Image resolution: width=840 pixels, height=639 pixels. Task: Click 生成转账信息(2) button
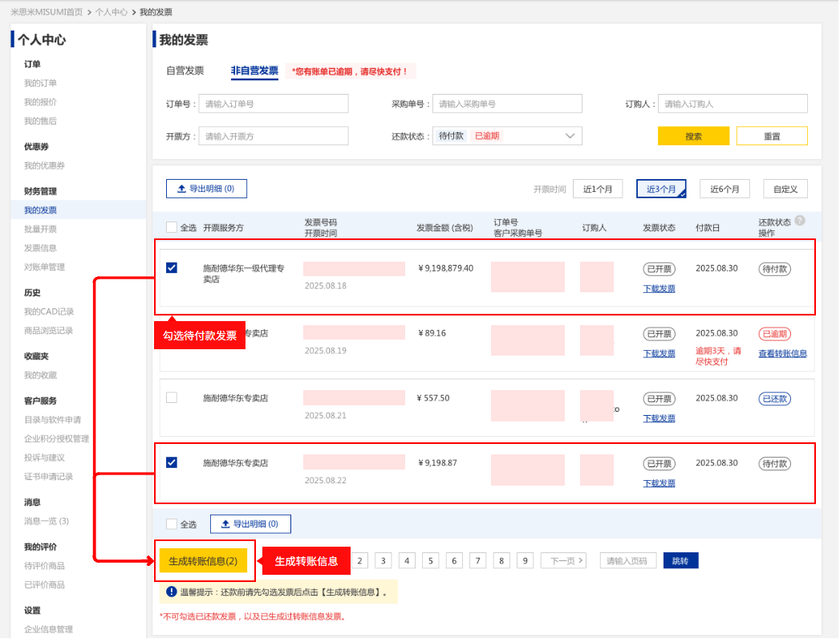(x=203, y=560)
